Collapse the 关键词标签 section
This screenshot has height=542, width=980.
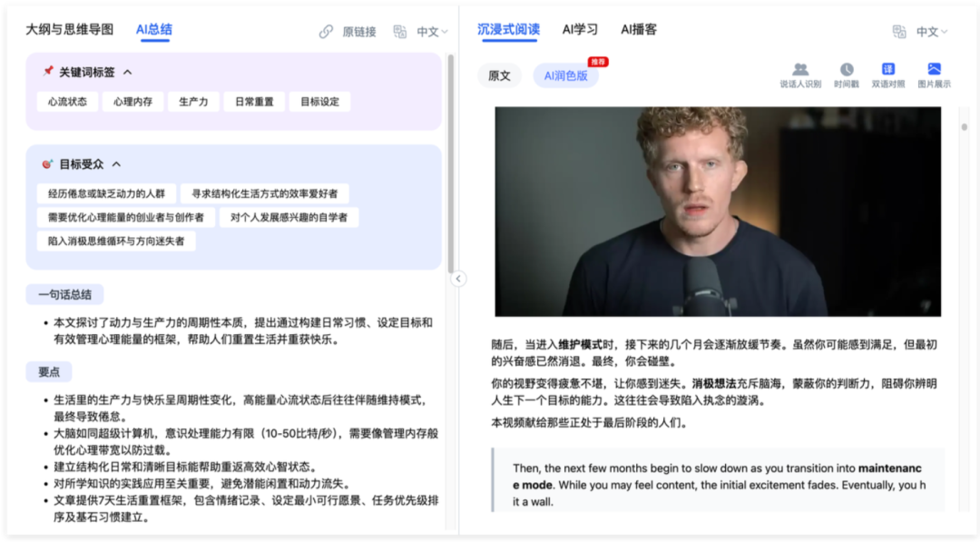point(128,73)
